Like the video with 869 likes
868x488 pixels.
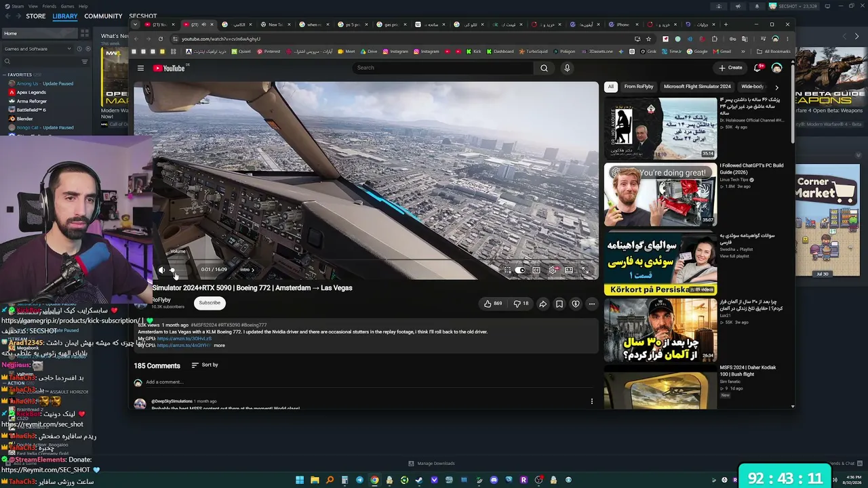point(493,304)
